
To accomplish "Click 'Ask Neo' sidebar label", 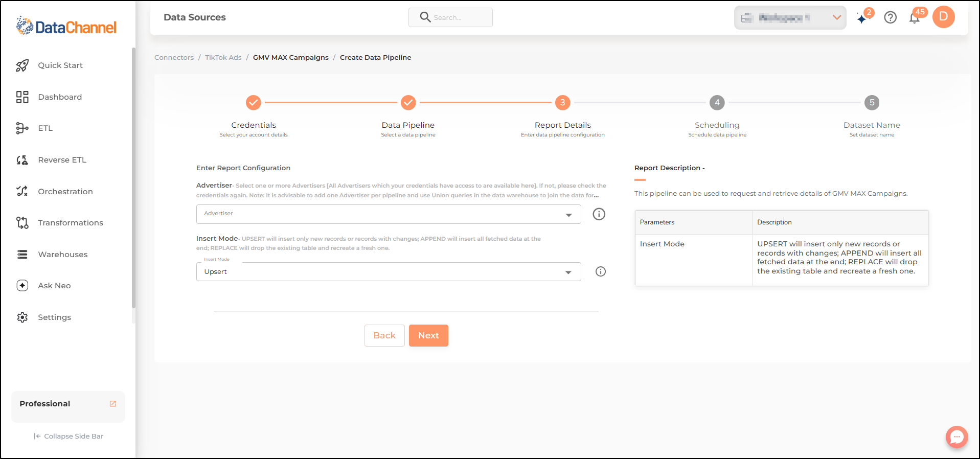I will point(54,286).
